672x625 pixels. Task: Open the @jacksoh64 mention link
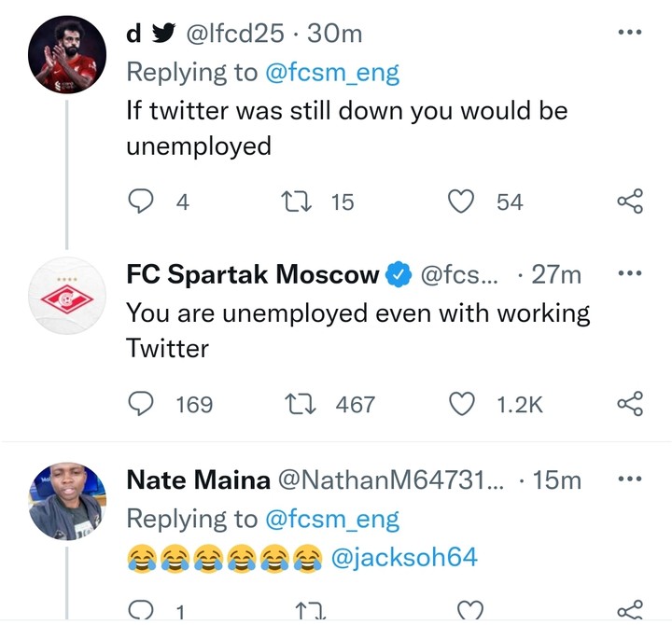pyautogui.click(x=407, y=558)
